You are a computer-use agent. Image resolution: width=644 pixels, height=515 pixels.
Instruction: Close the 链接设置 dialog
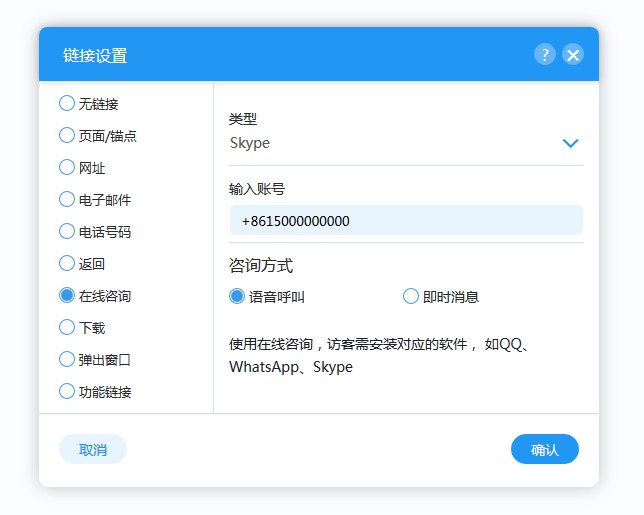(573, 55)
